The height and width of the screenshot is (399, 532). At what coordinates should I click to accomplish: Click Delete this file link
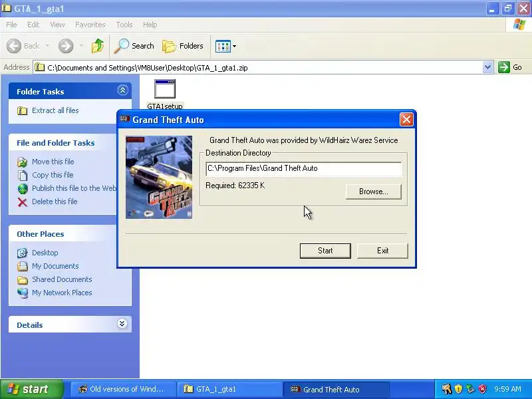coord(55,201)
